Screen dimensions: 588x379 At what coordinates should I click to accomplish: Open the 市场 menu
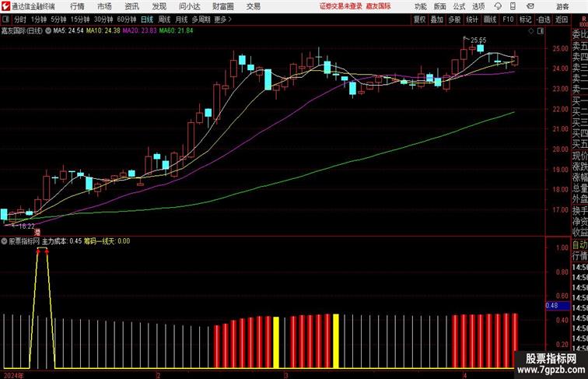coord(104,6)
